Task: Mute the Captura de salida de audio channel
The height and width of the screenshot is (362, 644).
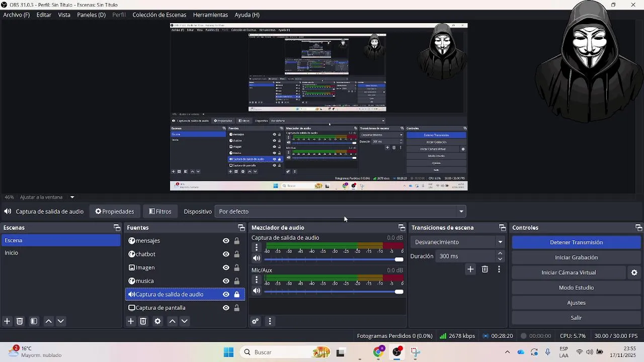Action: tap(257, 258)
